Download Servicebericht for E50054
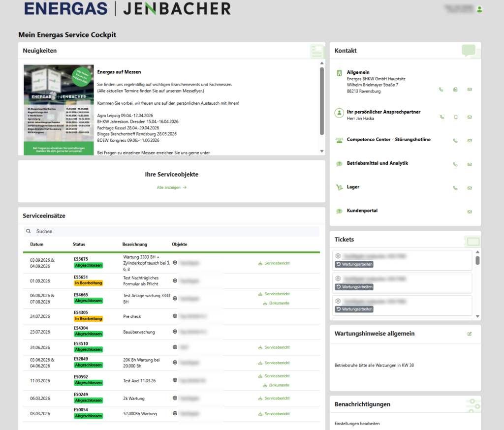Image resolution: width=504 pixels, height=430 pixels. [274, 414]
